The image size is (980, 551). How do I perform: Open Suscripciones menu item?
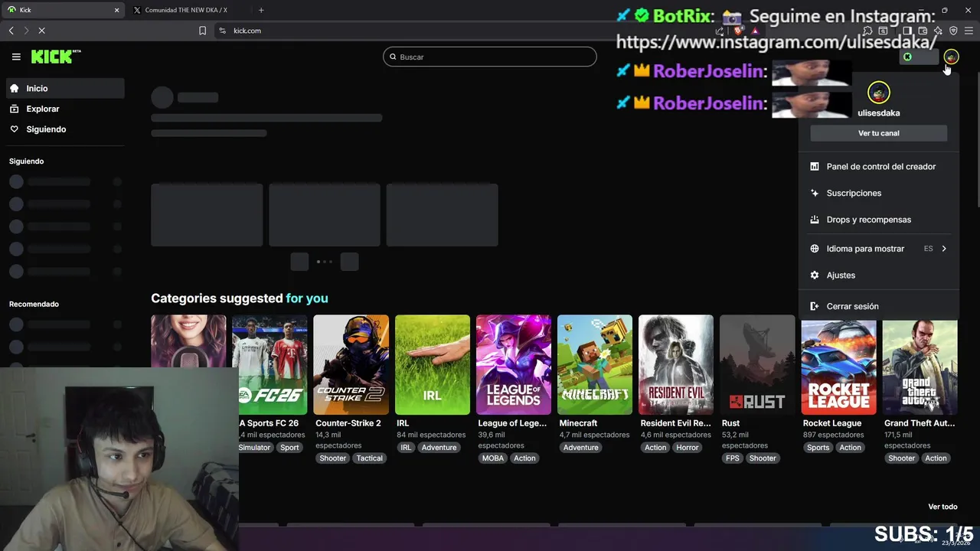coord(878,193)
